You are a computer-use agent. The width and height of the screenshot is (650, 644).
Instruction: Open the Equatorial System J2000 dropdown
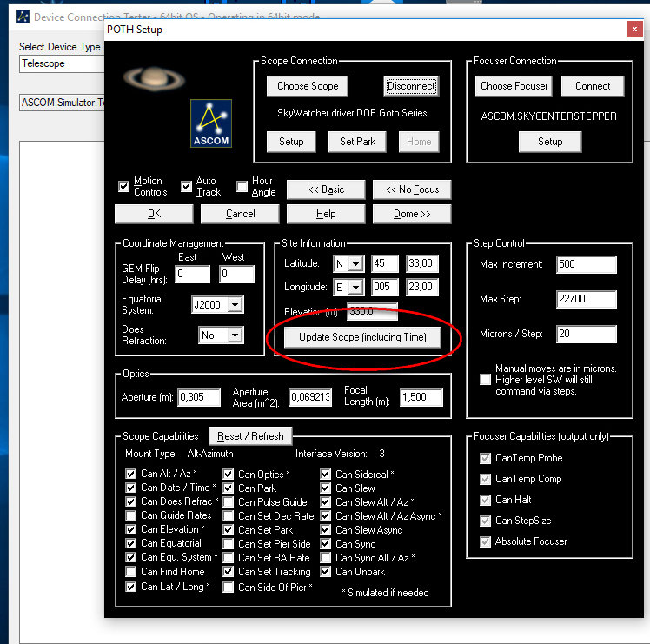pyautogui.click(x=235, y=305)
